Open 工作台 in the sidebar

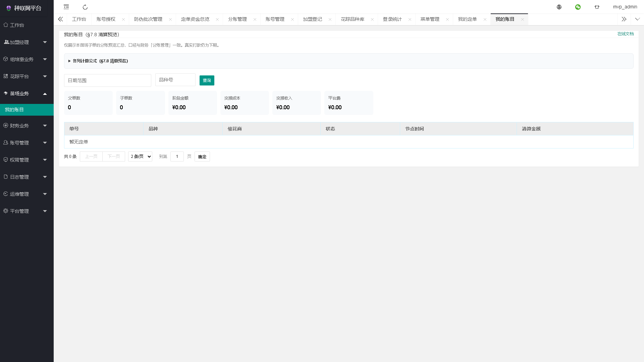tap(27, 25)
